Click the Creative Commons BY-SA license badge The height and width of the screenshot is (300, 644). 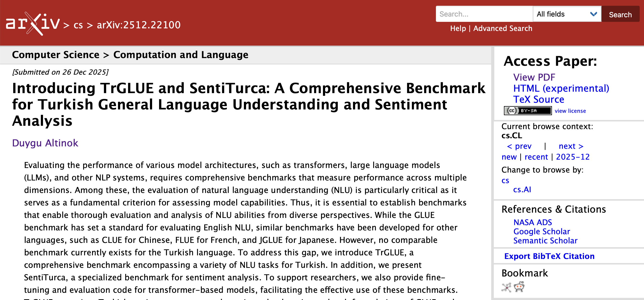click(527, 111)
